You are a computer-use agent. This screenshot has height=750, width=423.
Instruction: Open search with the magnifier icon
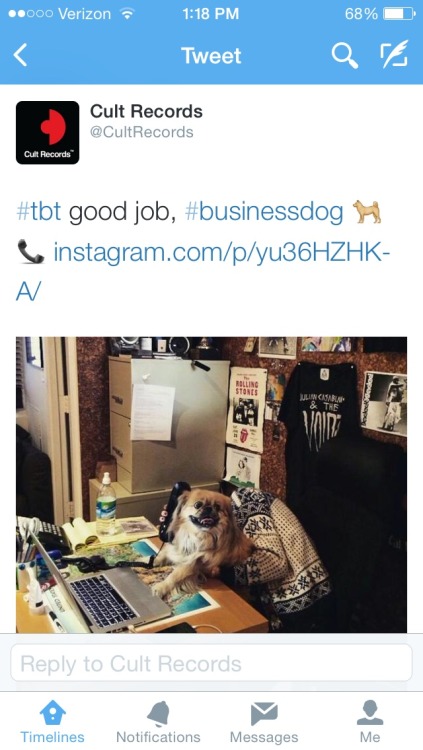click(345, 55)
